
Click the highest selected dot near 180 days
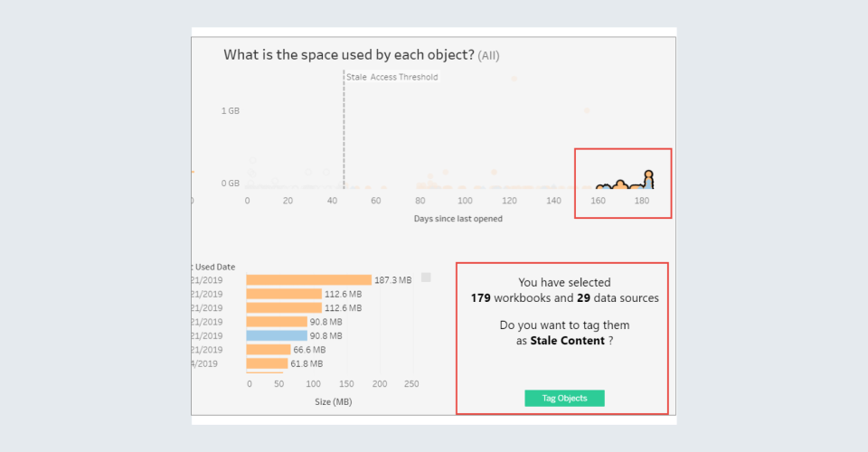click(648, 174)
